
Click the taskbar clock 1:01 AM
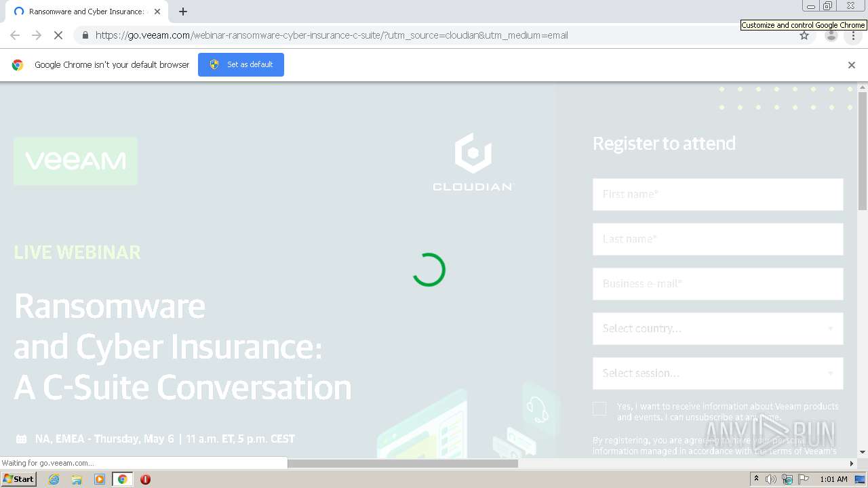[833, 479]
